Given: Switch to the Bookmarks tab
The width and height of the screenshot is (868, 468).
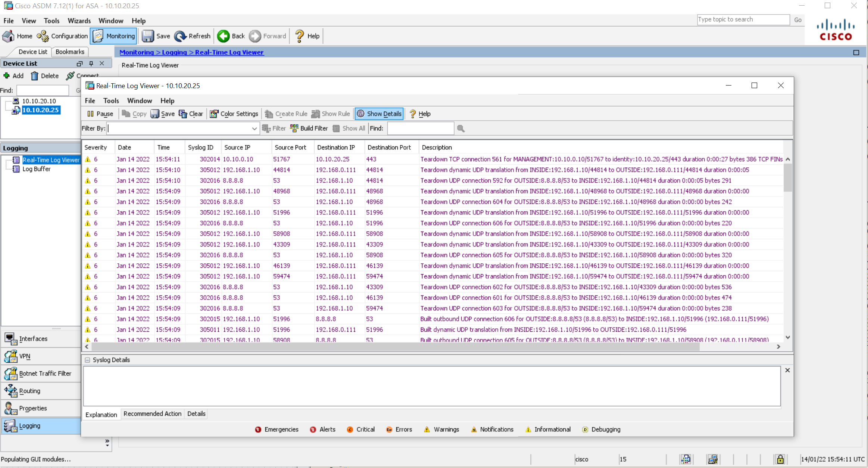Looking at the screenshot, I should click(69, 52).
